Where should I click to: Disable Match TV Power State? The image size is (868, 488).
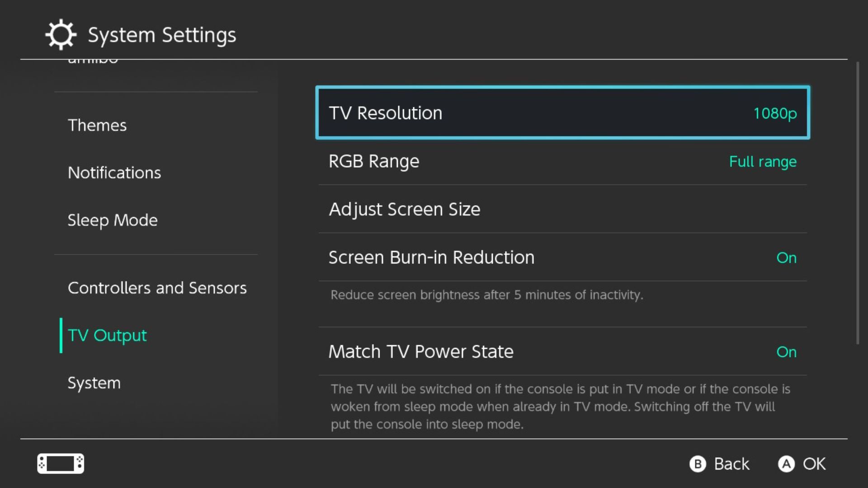pyautogui.click(x=562, y=352)
